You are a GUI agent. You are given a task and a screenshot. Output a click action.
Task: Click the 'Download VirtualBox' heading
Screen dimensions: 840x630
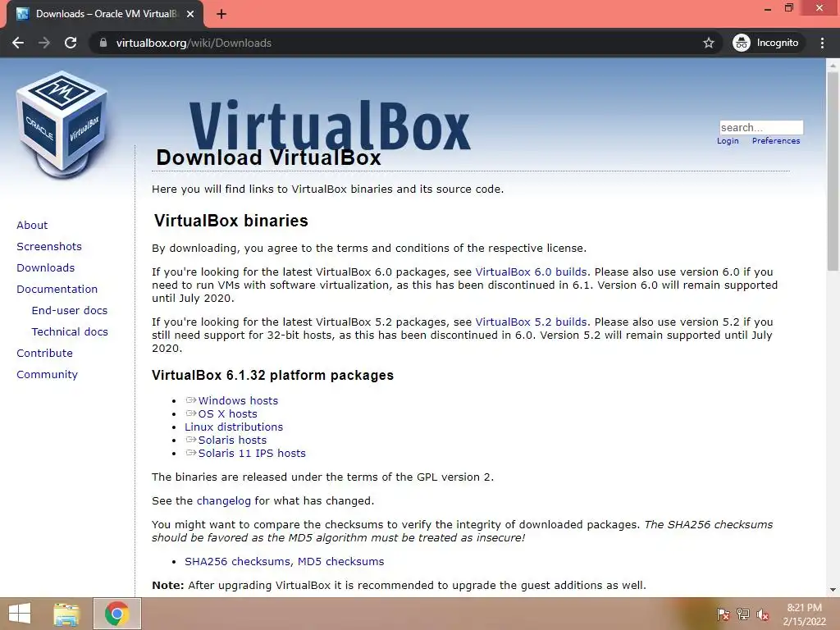[x=268, y=158]
